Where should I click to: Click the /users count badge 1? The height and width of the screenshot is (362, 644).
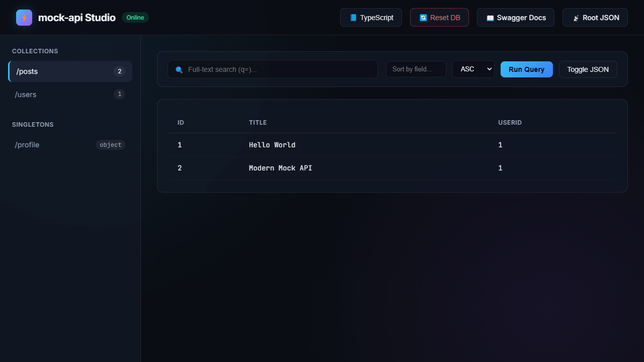pyautogui.click(x=119, y=94)
